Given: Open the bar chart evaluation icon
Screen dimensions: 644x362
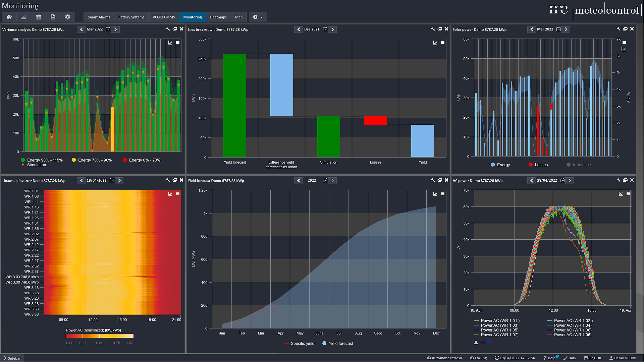Looking at the screenshot, I should tap(24, 17).
